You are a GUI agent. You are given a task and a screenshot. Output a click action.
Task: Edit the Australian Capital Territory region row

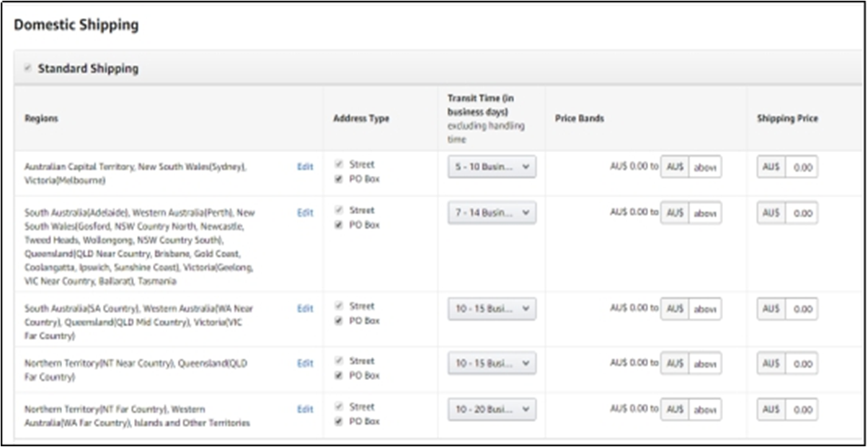[x=305, y=167]
